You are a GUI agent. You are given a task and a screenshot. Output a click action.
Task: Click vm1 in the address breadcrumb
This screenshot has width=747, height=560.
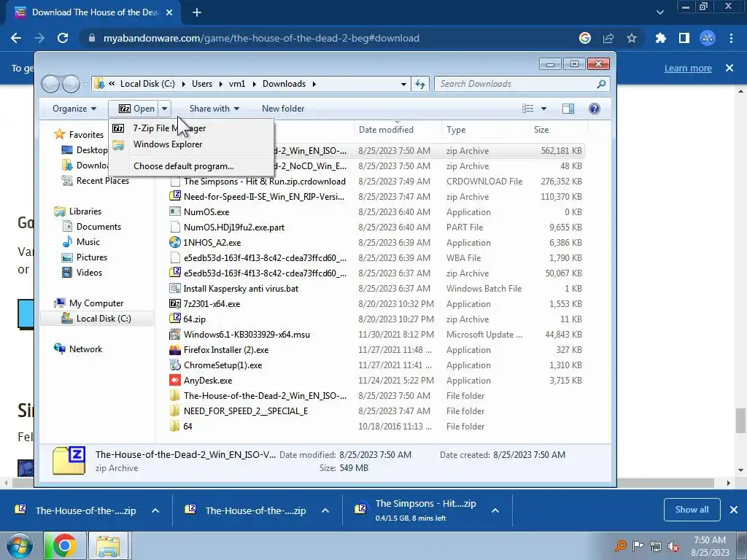(x=237, y=84)
